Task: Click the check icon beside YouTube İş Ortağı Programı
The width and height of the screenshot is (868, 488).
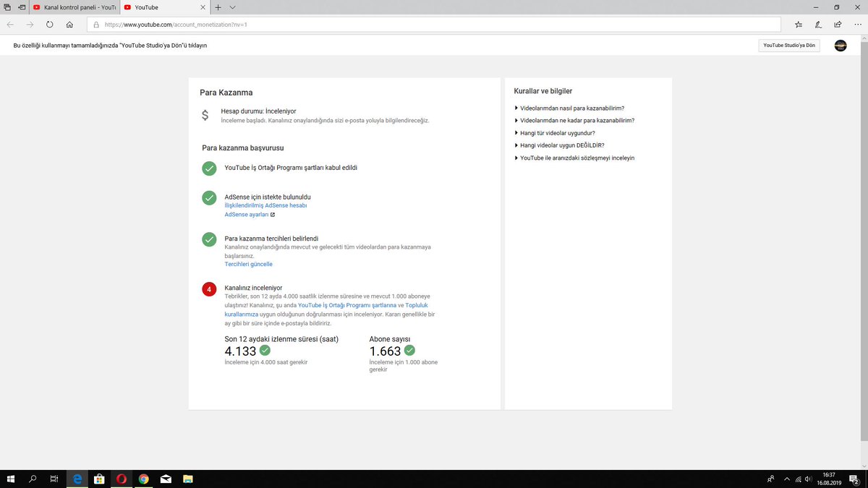Action: (x=209, y=168)
